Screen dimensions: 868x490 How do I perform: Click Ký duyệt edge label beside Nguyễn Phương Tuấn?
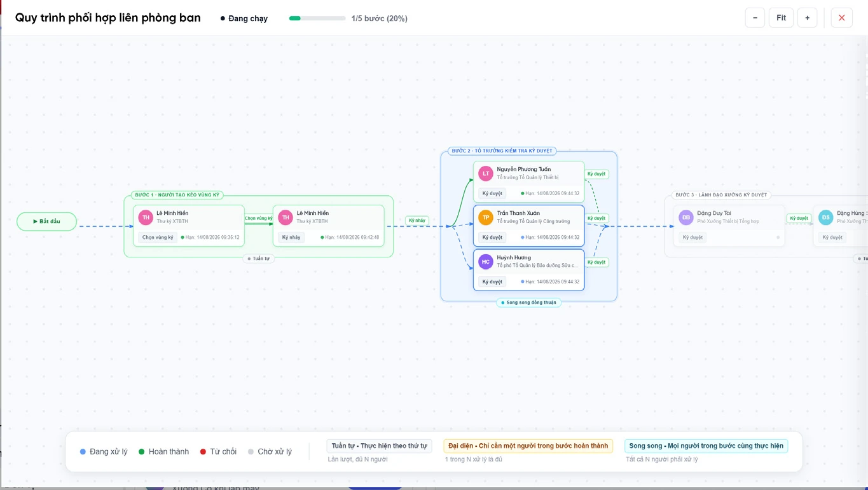596,174
